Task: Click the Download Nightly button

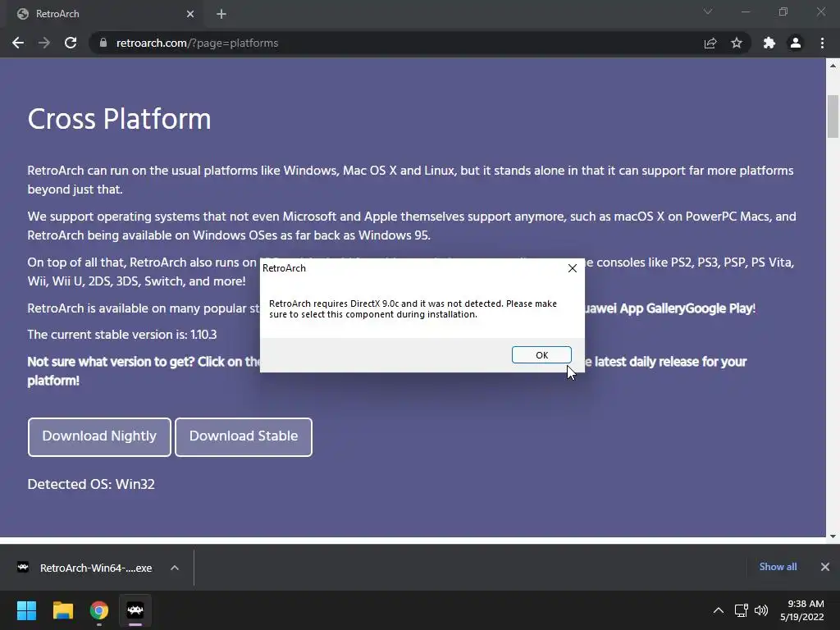Action: pos(99,436)
